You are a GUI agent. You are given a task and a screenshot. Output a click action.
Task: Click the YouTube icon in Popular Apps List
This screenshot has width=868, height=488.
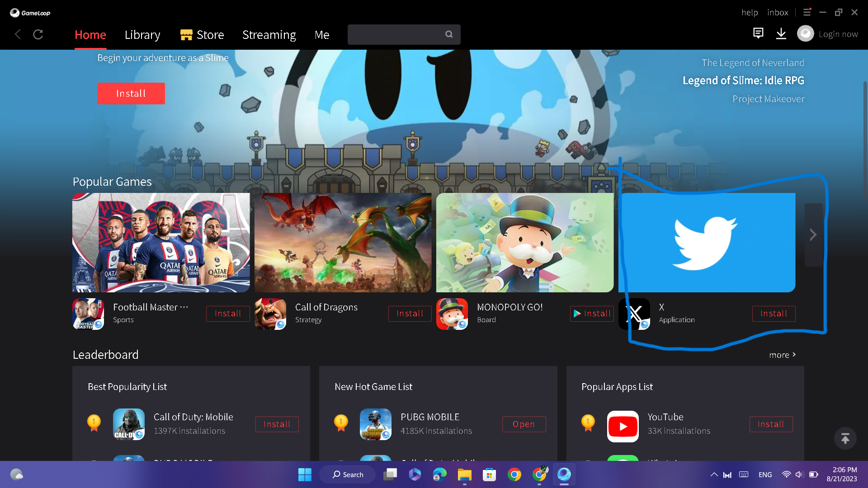pyautogui.click(x=623, y=426)
